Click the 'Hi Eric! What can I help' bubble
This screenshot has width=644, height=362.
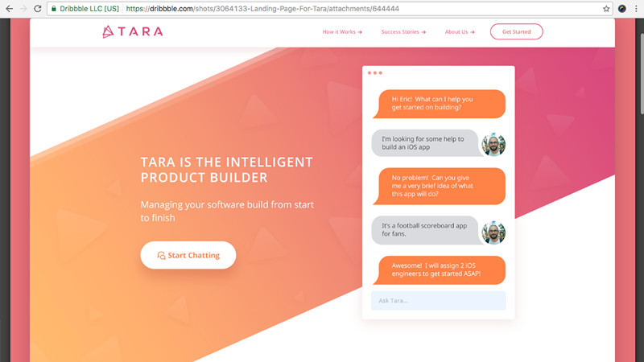[439, 104]
